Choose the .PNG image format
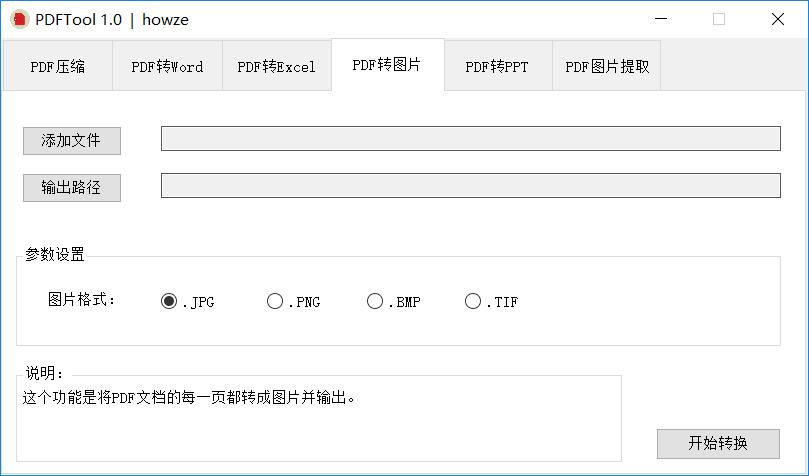This screenshot has width=809, height=476. [x=275, y=301]
